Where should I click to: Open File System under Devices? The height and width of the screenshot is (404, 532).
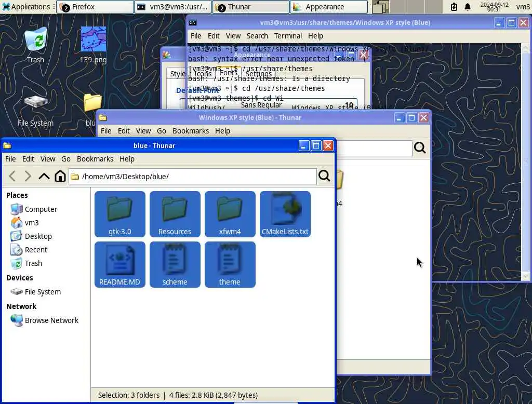[x=36, y=292]
